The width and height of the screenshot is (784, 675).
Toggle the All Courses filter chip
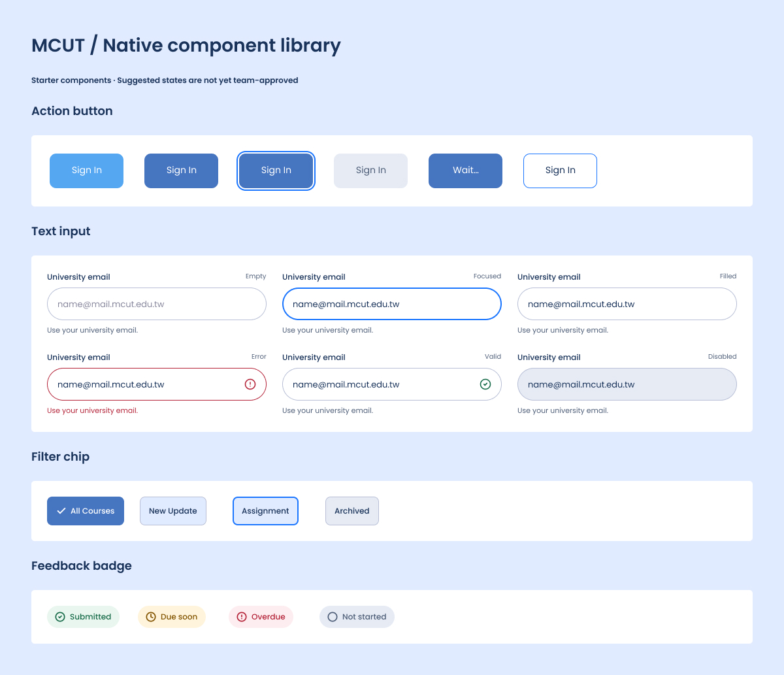tap(86, 511)
